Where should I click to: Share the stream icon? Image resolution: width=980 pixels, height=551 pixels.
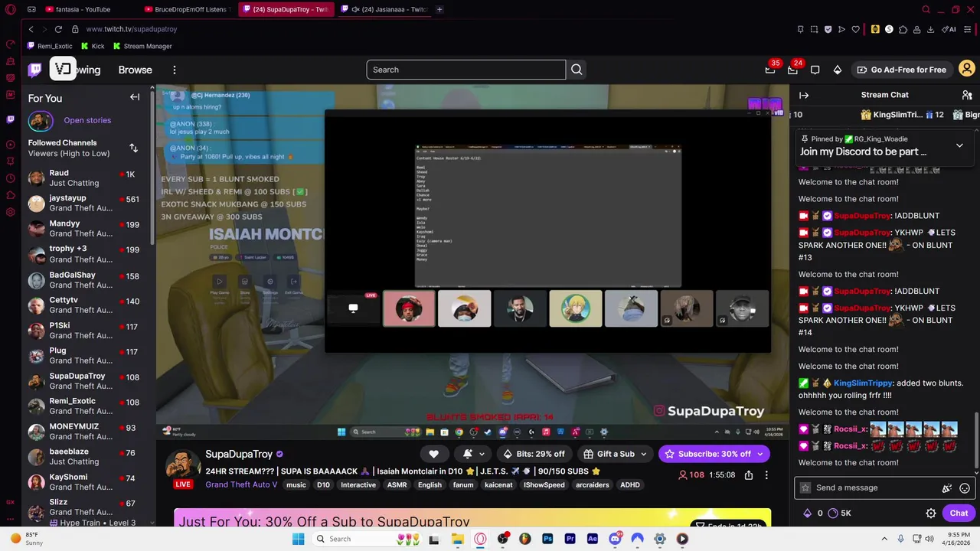(749, 475)
